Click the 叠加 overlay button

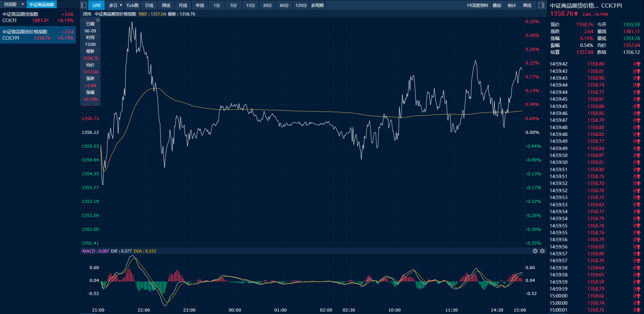click(497, 5)
